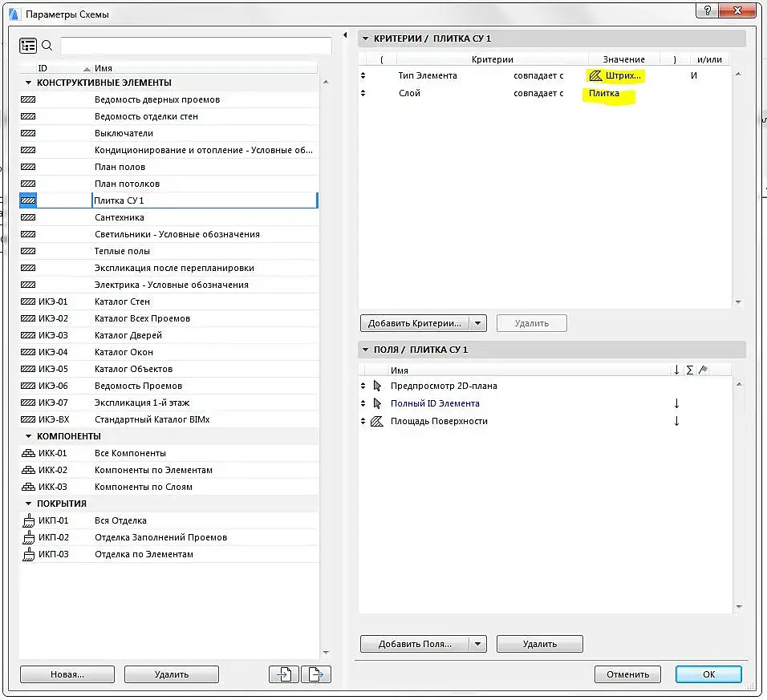767x700 pixels.
Task: Open the Плитка layer value
Action: 603,93
